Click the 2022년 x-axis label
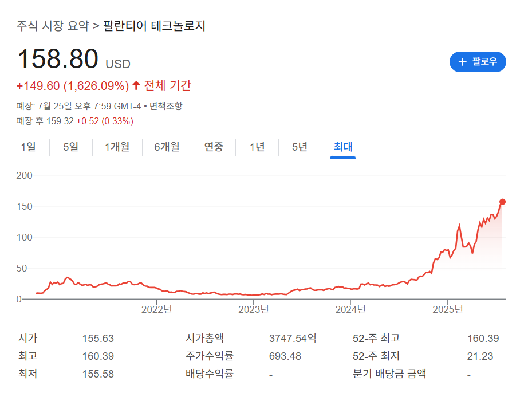532x393 pixels. coord(156,309)
